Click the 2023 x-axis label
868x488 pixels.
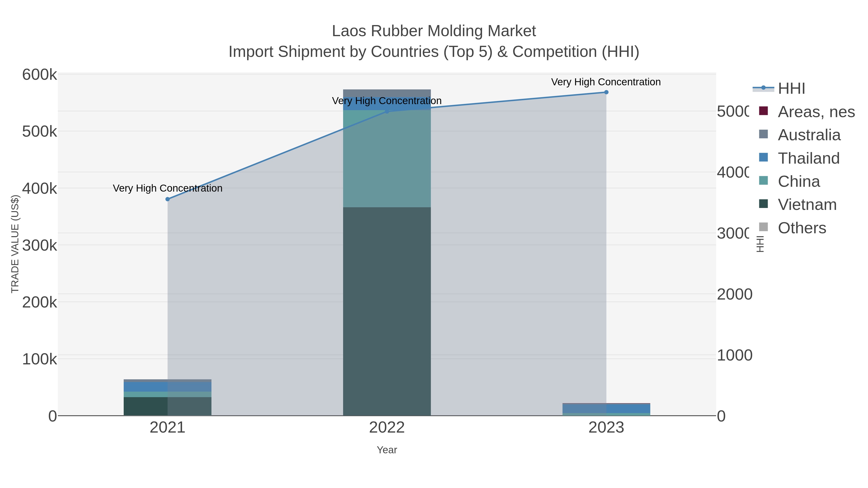606,428
